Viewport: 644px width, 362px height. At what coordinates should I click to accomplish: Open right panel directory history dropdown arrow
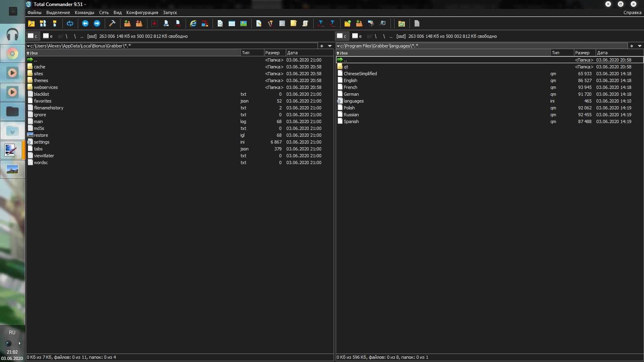(x=640, y=46)
